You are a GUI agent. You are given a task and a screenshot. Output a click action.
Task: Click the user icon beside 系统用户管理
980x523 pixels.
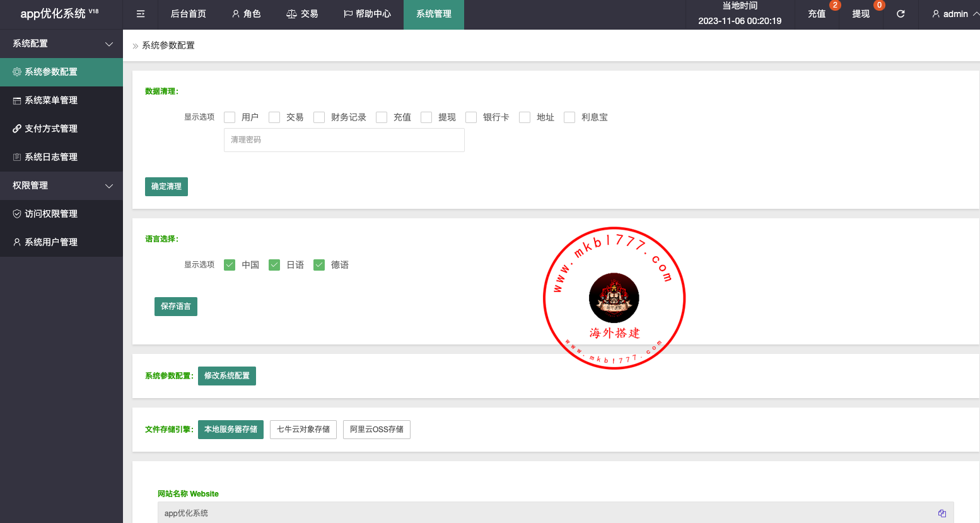coord(17,242)
